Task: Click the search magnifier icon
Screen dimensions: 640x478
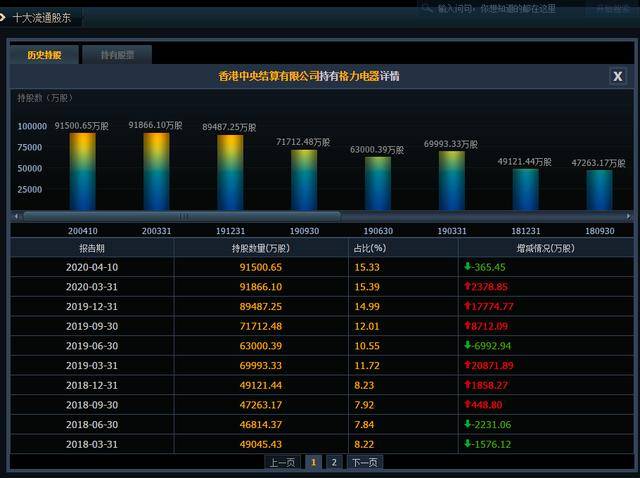Action: click(x=427, y=8)
